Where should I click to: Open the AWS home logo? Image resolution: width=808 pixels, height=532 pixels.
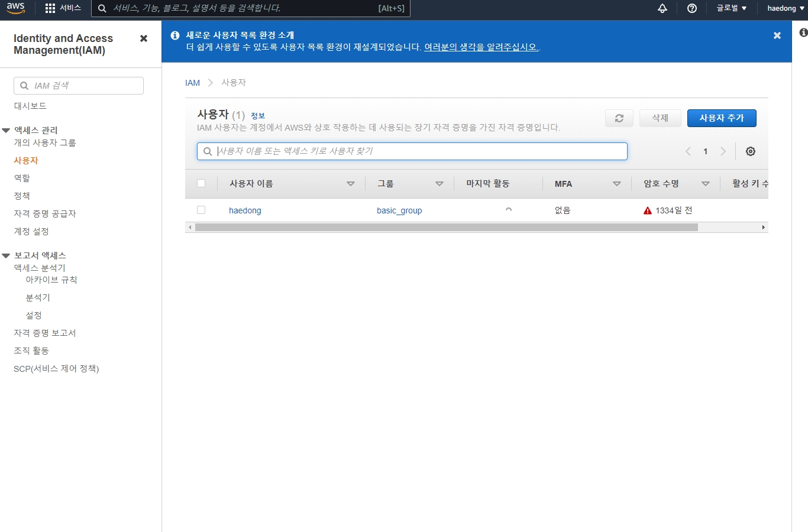click(x=16, y=8)
